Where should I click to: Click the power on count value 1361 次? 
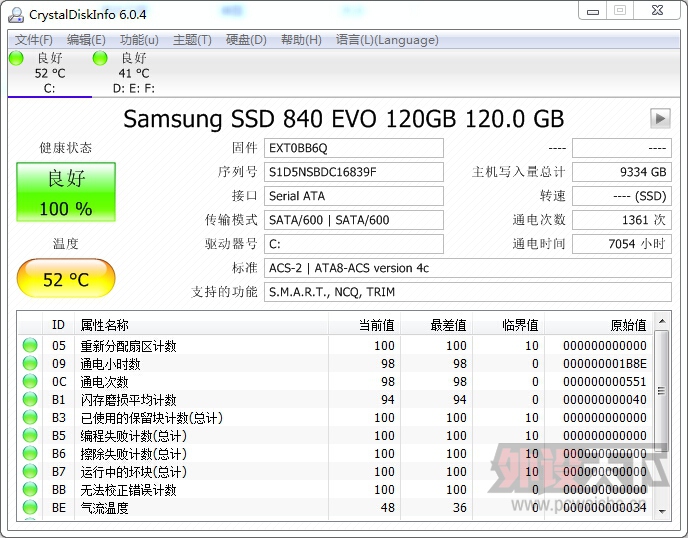click(622, 220)
